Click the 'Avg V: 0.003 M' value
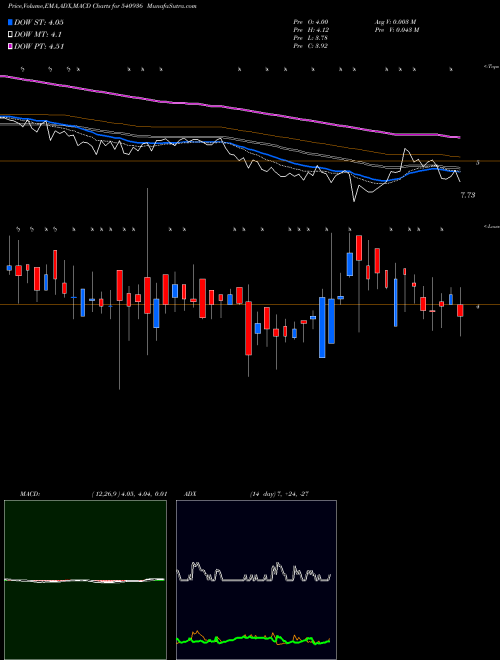Image resolution: width=500 pixels, height=660 pixels. point(396,21)
